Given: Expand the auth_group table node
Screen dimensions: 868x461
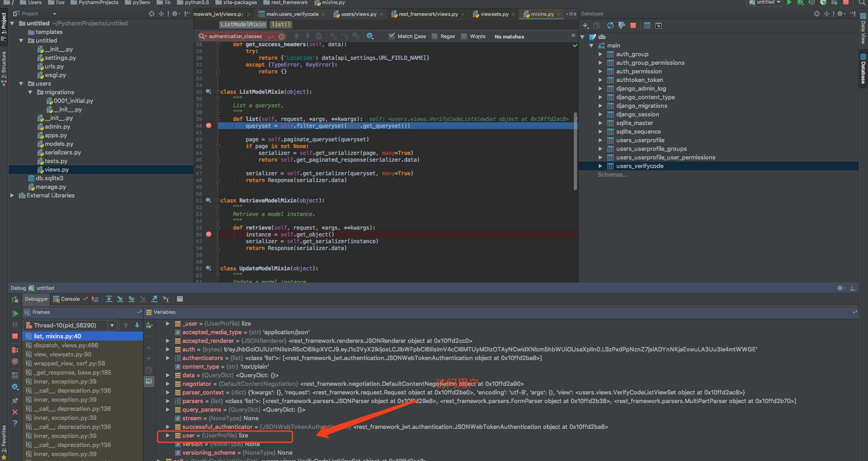Looking at the screenshot, I should [601, 54].
